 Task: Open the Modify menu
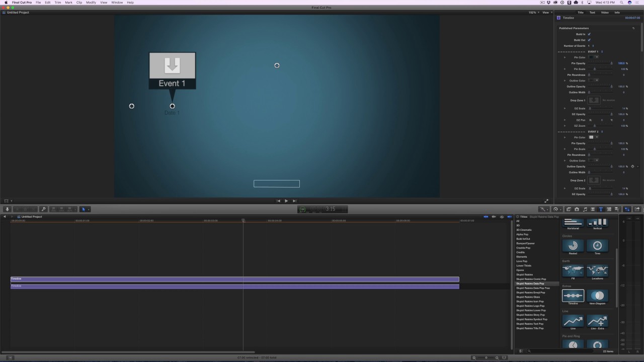point(91,3)
